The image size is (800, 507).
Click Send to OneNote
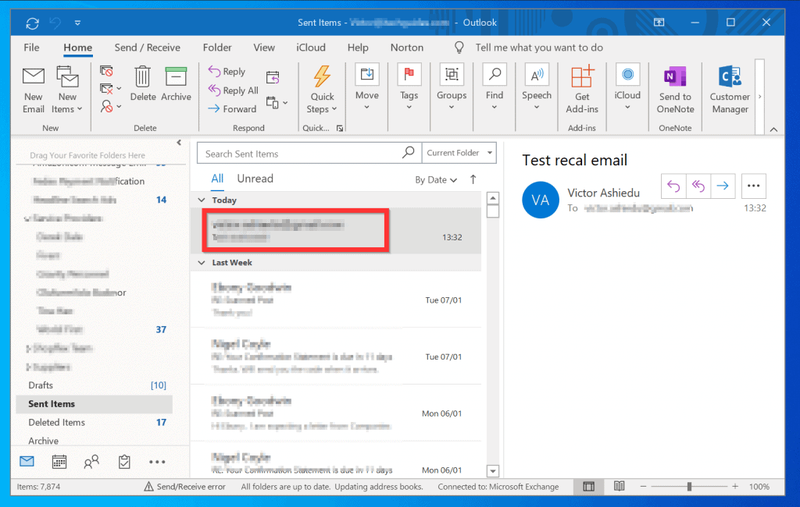tap(675, 90)
